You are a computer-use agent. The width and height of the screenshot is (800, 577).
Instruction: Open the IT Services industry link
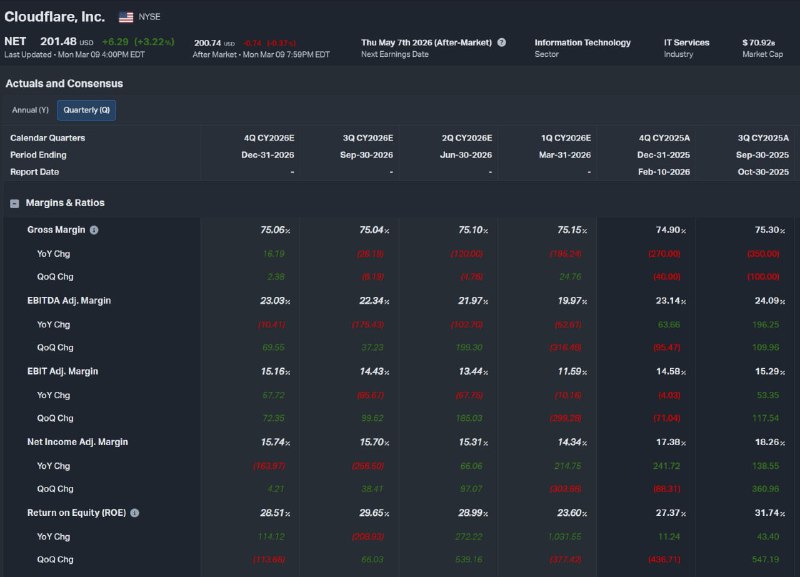pyautogui.click(x=686, y=43)
